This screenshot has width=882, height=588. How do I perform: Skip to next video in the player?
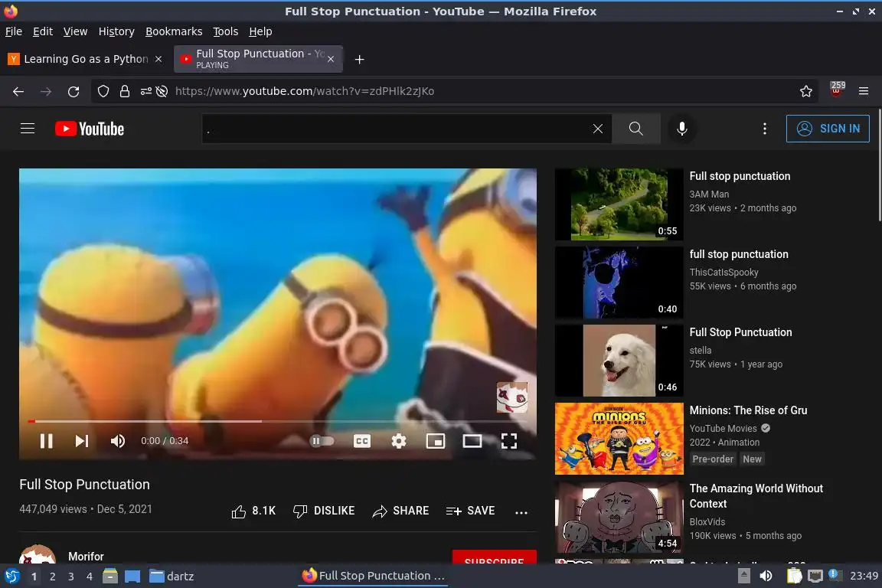click(82, 441)
